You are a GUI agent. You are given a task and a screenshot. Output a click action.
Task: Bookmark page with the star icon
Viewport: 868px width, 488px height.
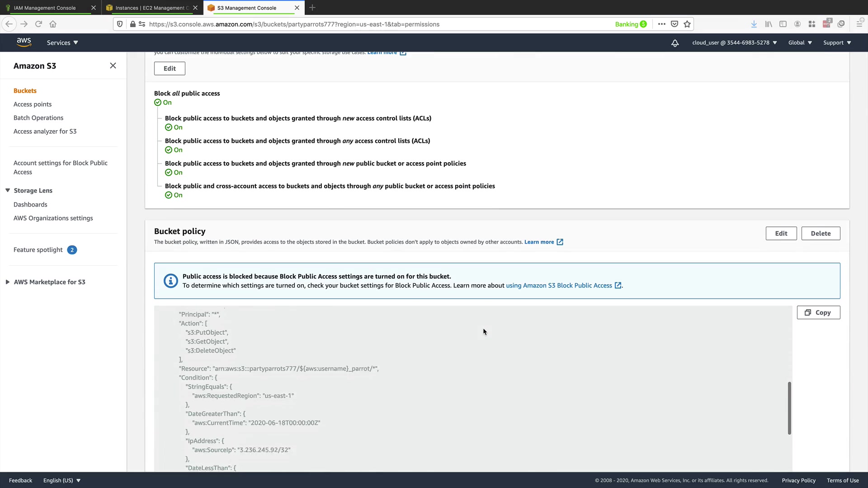[687, 24]
